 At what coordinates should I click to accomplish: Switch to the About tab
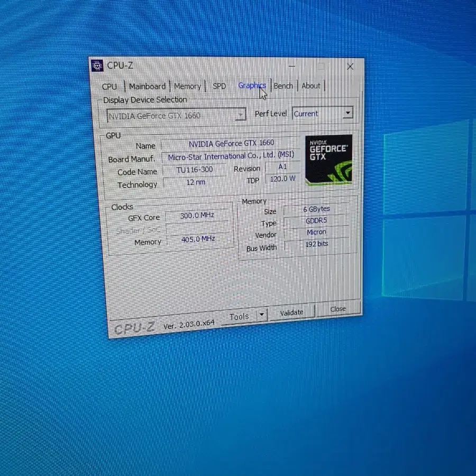pyautogui.click(x=311, y=86)
